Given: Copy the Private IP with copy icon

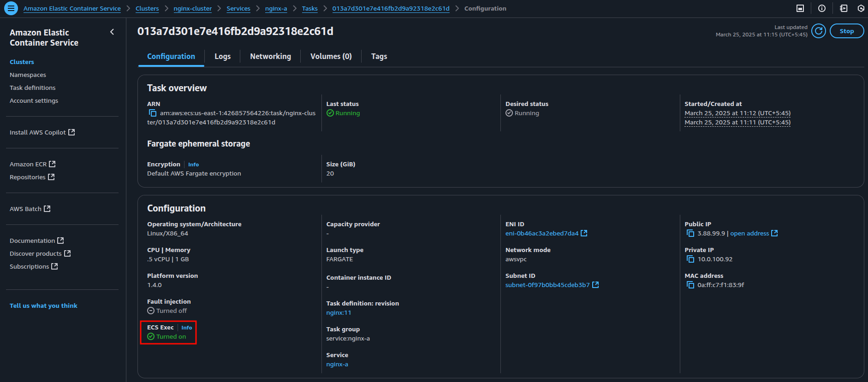Looking at the screenshot, I should click(x=690, y=259).
